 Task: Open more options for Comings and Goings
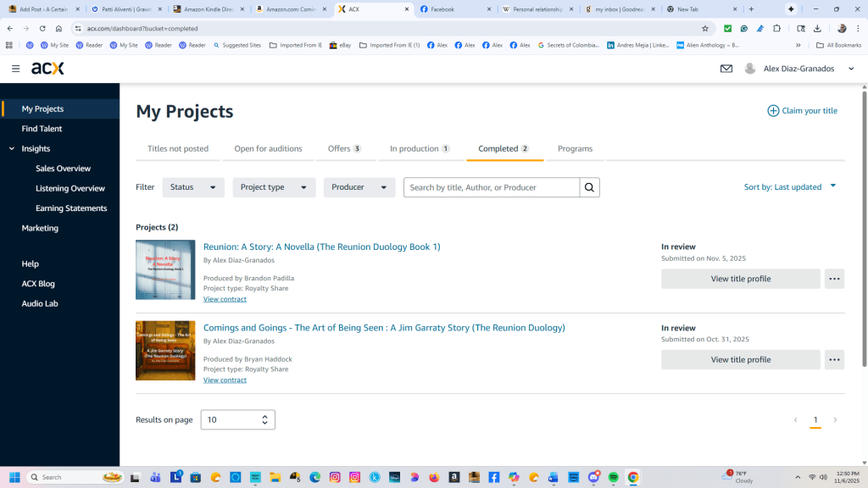tap(834, 359)
